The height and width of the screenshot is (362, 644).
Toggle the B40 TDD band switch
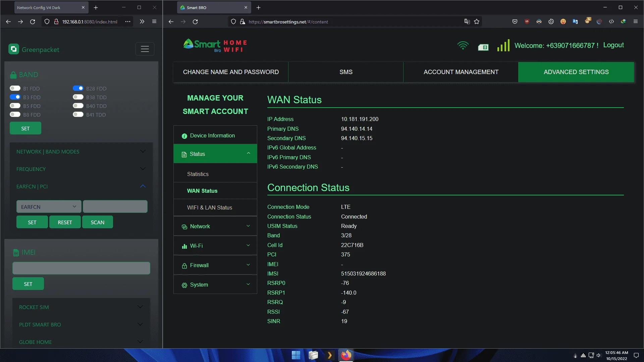[78, 106]
